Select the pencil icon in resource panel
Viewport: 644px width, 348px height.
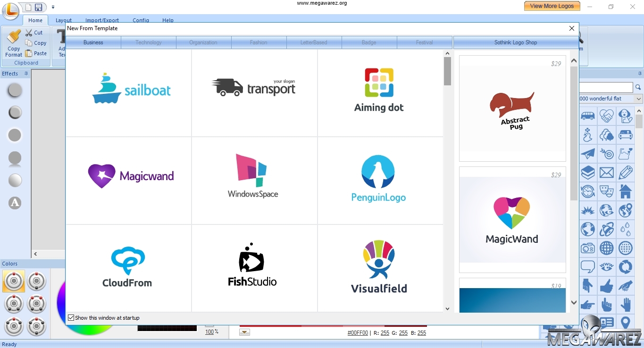tap(626, 173)
